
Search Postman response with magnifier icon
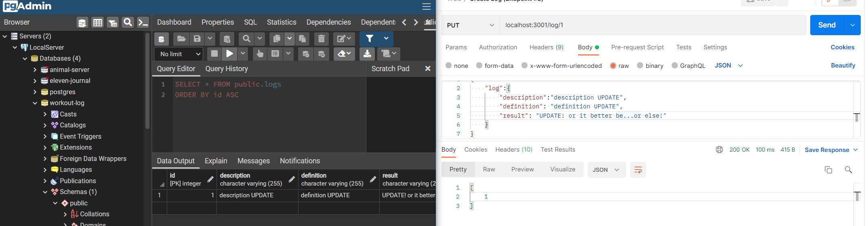tap(849, 170)
